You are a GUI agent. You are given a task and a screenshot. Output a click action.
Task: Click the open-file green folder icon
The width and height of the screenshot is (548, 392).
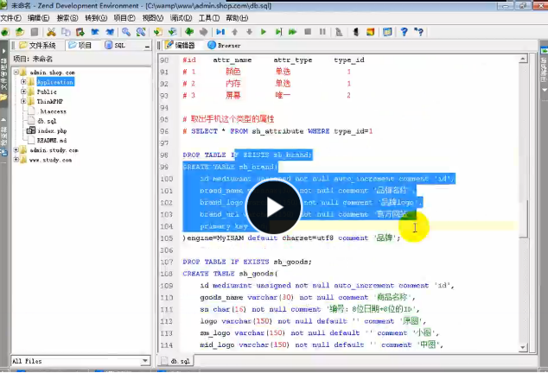(20, 32)
